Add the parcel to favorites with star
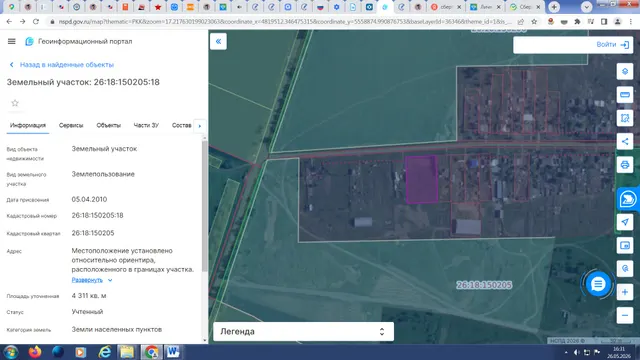 [x=15, y=103]
